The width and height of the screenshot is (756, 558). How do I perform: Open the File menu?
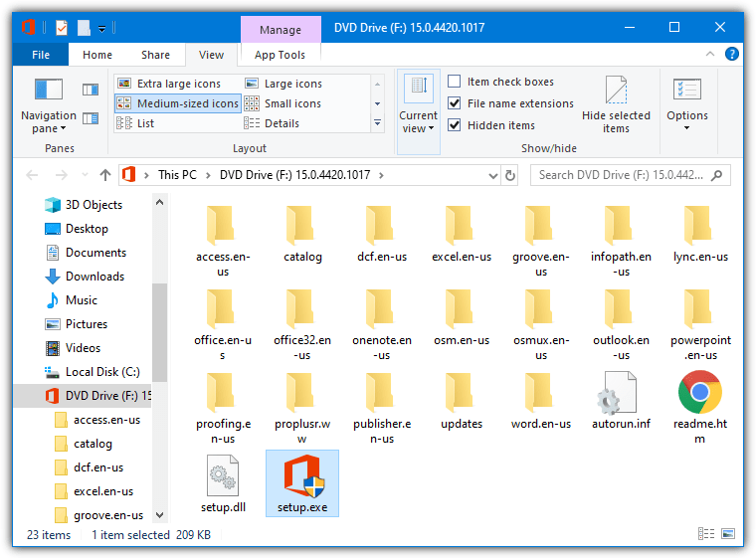(x=41, y=55)
